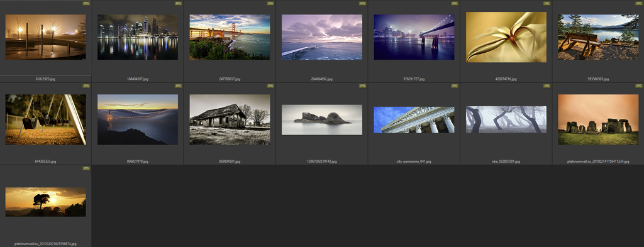Click the file name platinumwall.ru_20100214115941 1234.jpg
Screen dimensions: 644x247
click(598, 162)
